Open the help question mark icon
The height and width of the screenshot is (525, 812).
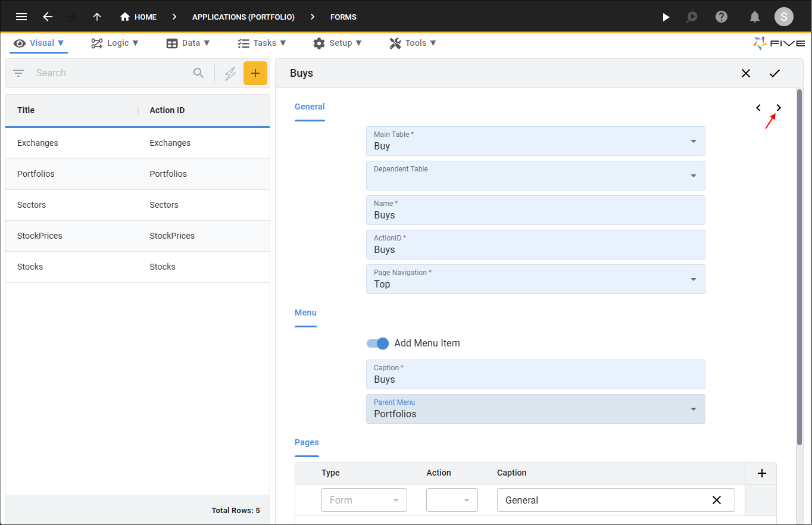tap(722, 17)
